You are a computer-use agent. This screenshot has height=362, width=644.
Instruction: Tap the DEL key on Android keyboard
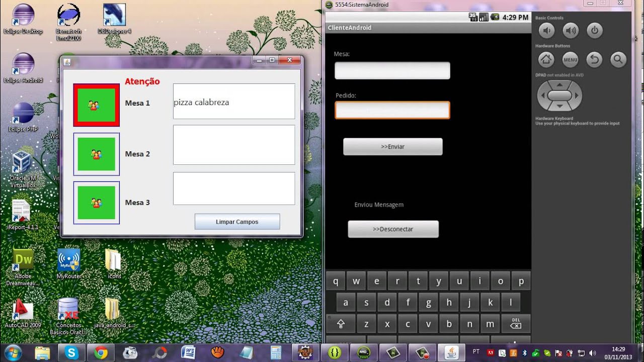tap(516, 324)
